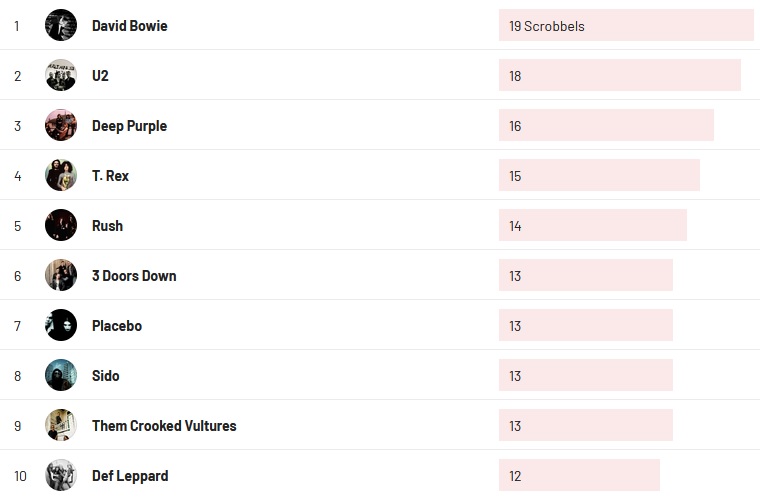This screenshot has height=498, width=760.
Task: Open U2's artist avatar image
Action: (61, 75)
